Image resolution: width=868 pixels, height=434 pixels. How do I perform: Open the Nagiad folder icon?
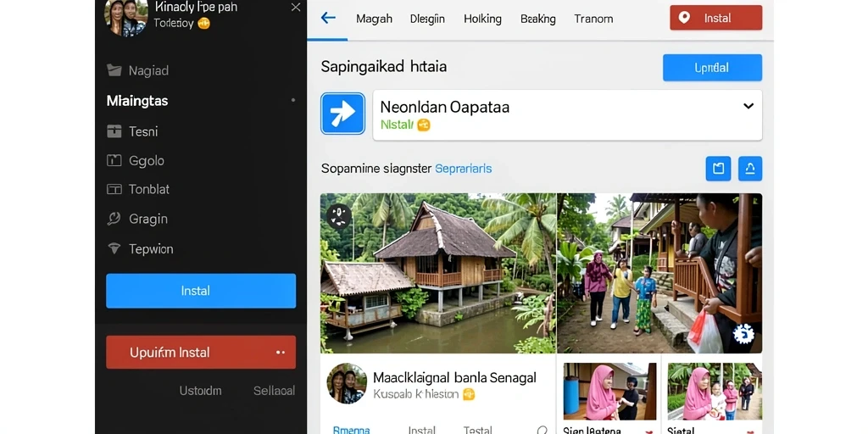[114, 70]
